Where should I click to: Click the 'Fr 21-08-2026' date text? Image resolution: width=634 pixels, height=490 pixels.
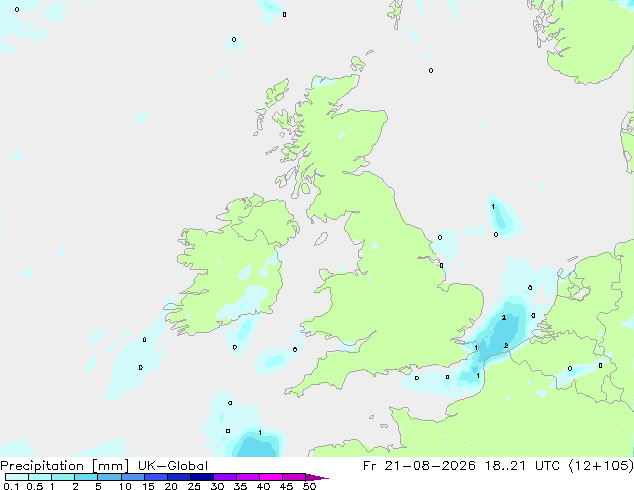click(x=419, y=466)
